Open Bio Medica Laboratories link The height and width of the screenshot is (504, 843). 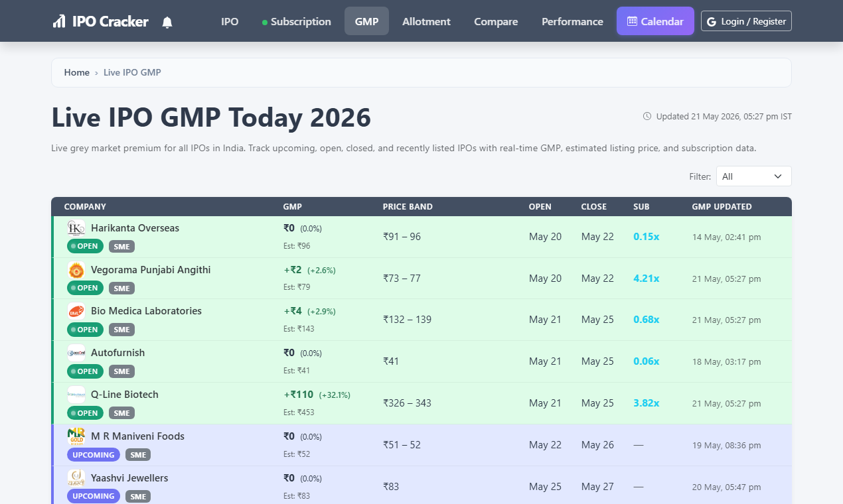click(146, 311)
